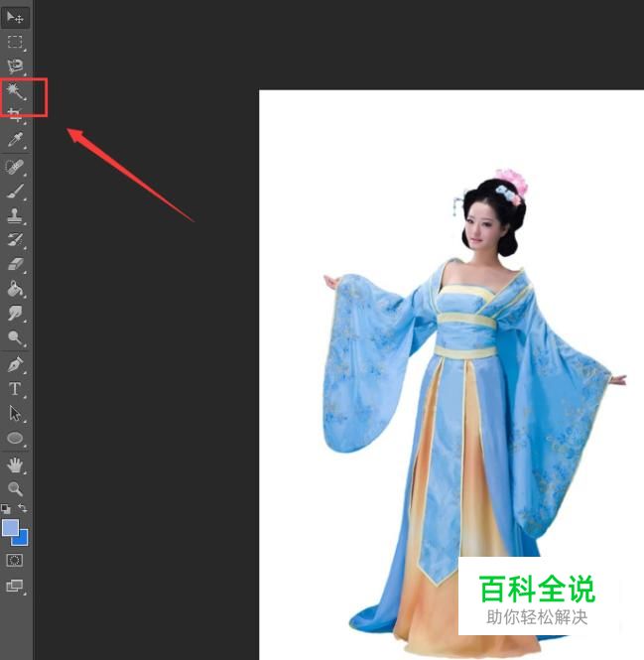Screen dimensions: 644x660
Task: Select the Horizontal Type tool
Action: click(x=15, y=389)
